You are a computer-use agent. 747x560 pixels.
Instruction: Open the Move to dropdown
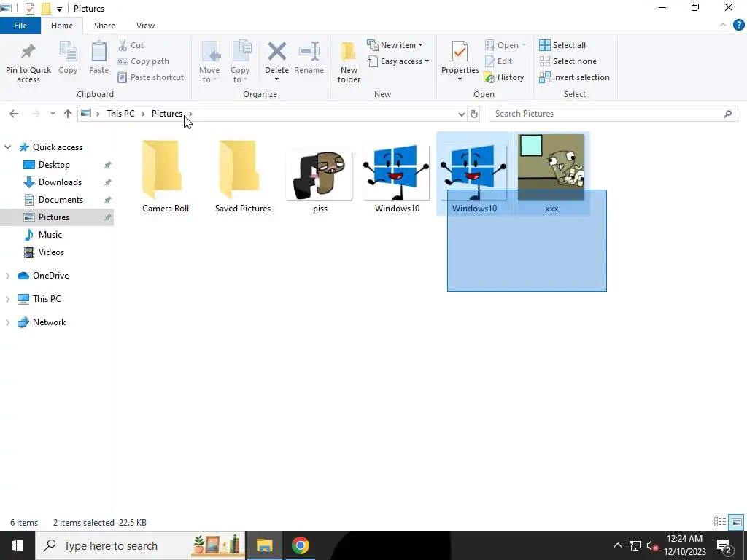tap(209, 63)
